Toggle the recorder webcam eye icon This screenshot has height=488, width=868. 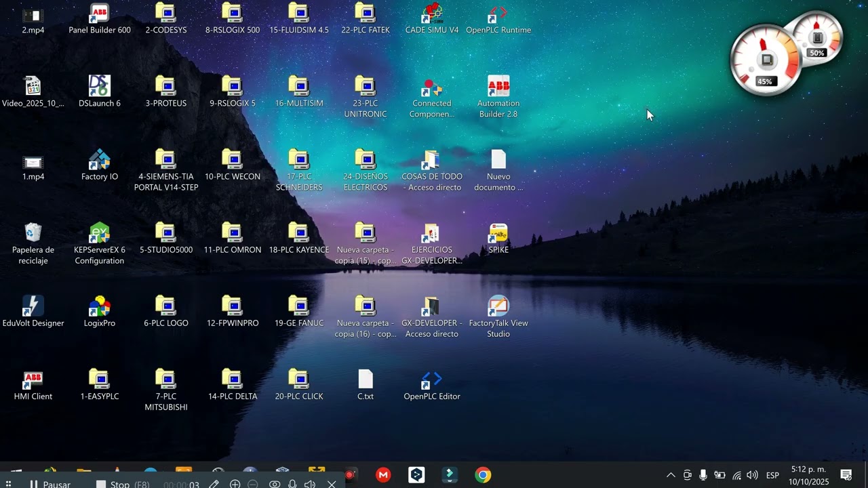(275, 484)
